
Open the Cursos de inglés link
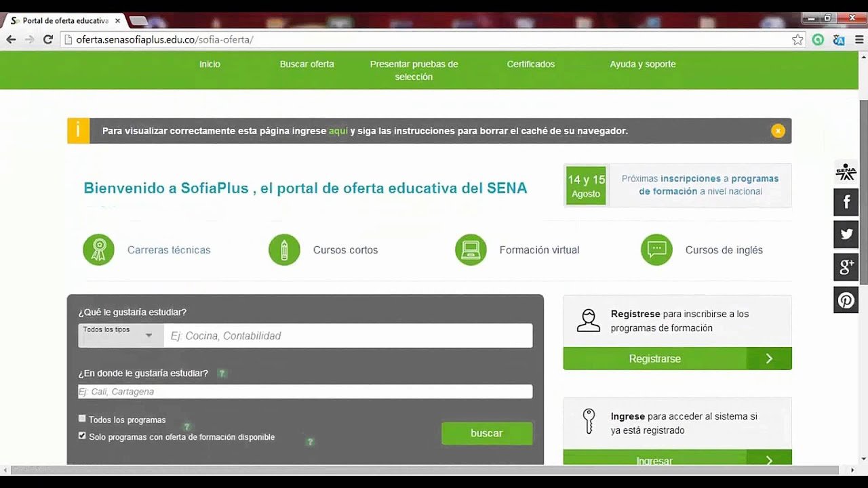click(x=724, y=250)
